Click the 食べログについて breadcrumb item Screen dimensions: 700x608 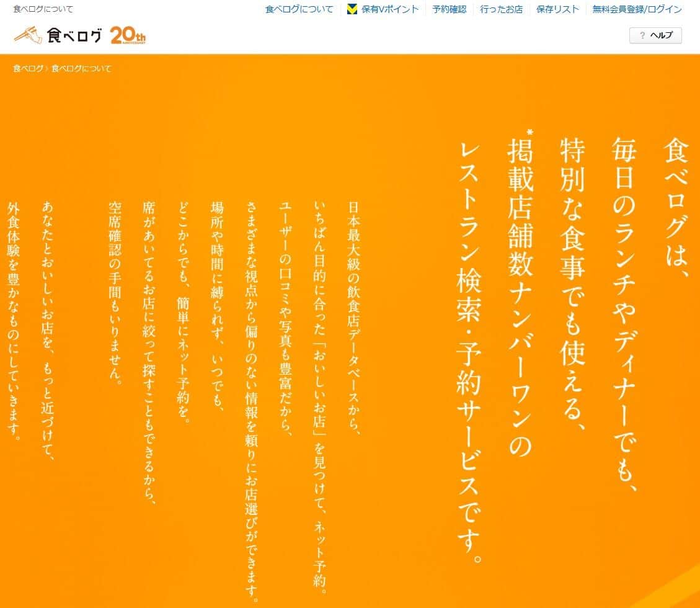[x=81, y=69]
